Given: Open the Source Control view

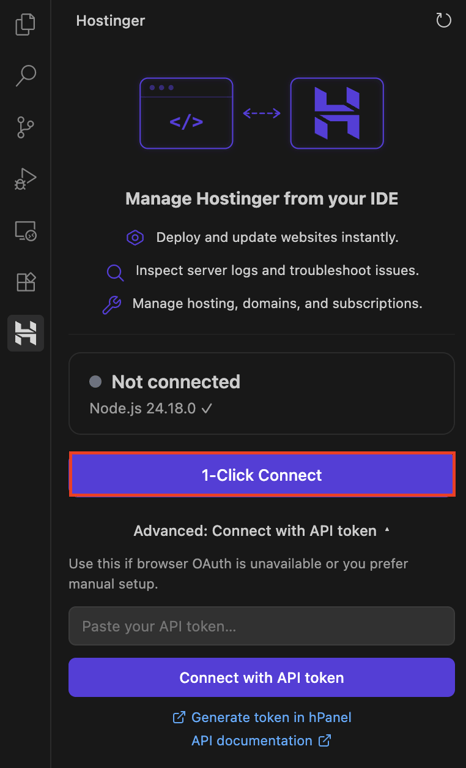Looking at the screenshot, I should [25, 127].
